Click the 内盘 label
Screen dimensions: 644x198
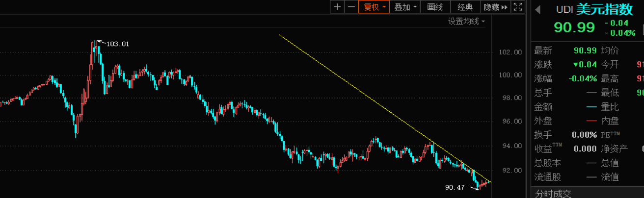(610, 121)
